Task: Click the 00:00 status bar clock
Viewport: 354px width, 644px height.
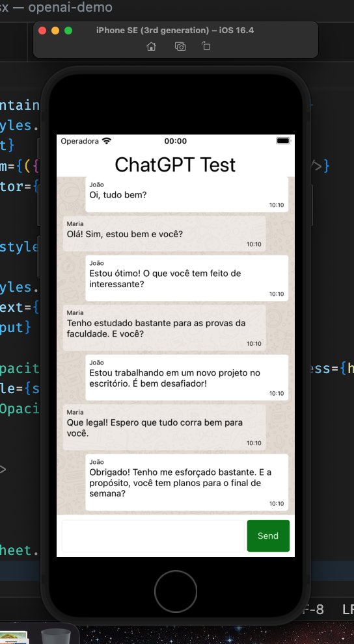Action: 176,141
